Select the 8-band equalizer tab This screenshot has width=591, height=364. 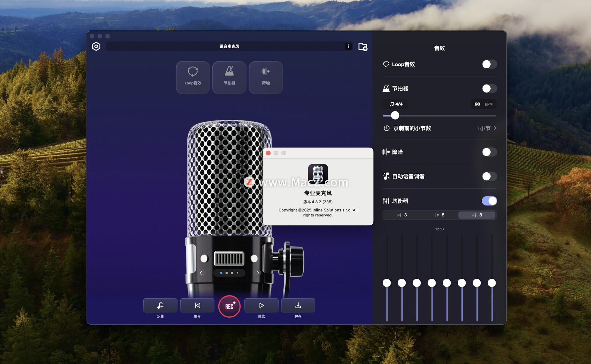point(477,215)
